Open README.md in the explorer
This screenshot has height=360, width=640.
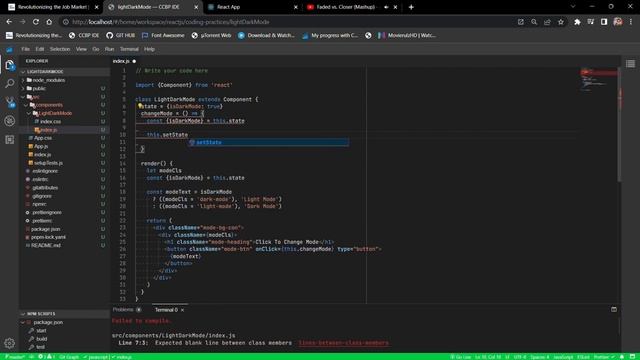click(46, 245)
